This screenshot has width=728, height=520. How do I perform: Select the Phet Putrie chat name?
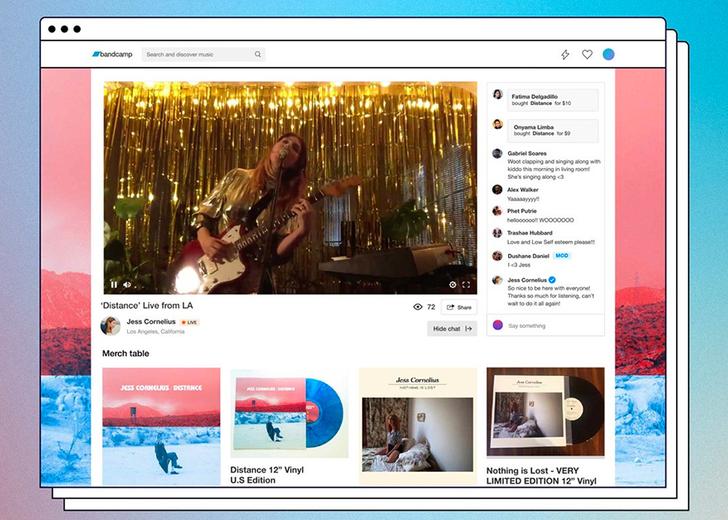[x=522, y=211]
